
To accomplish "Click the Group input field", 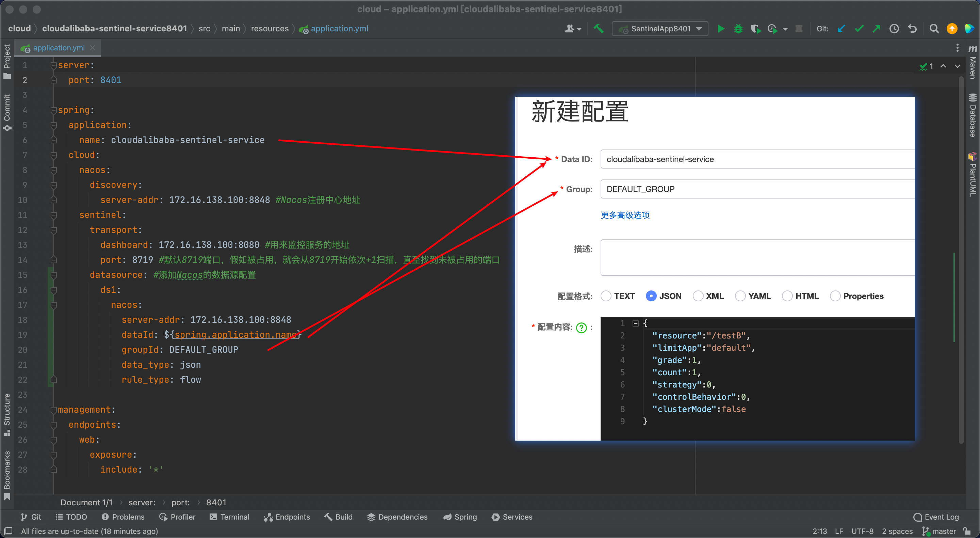I will [x=757, y=189].
